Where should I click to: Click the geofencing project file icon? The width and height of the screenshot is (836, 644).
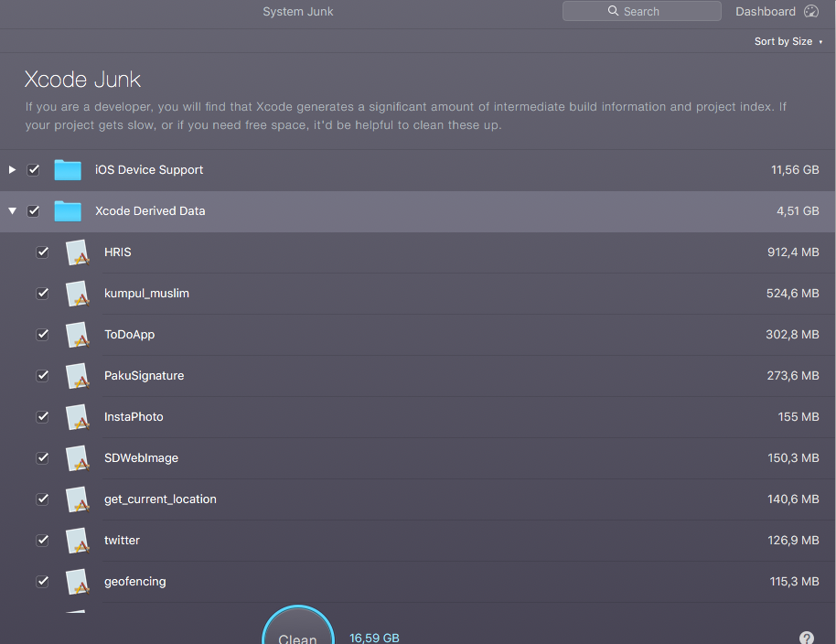pyautogui.click(x=78, y=581)
